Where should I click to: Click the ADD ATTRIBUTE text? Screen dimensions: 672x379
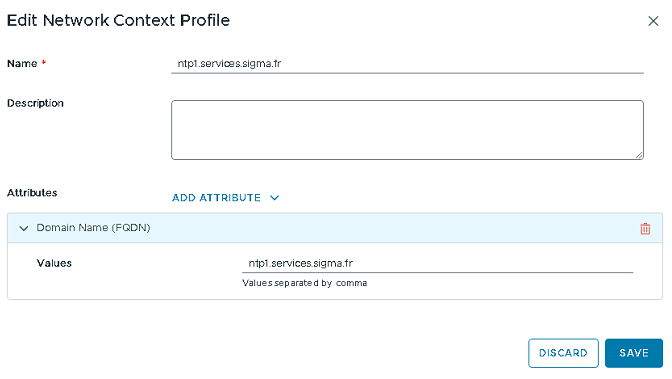(x=216, y=198)
